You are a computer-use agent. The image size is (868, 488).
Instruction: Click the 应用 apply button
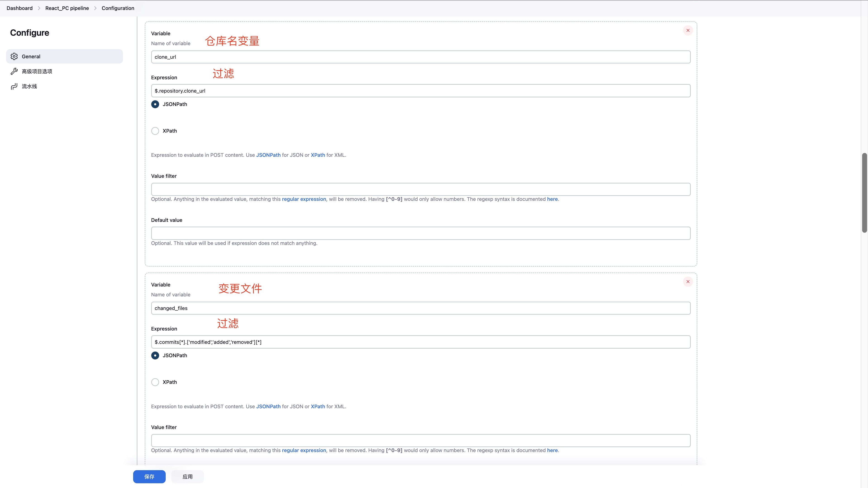(187, 476)
